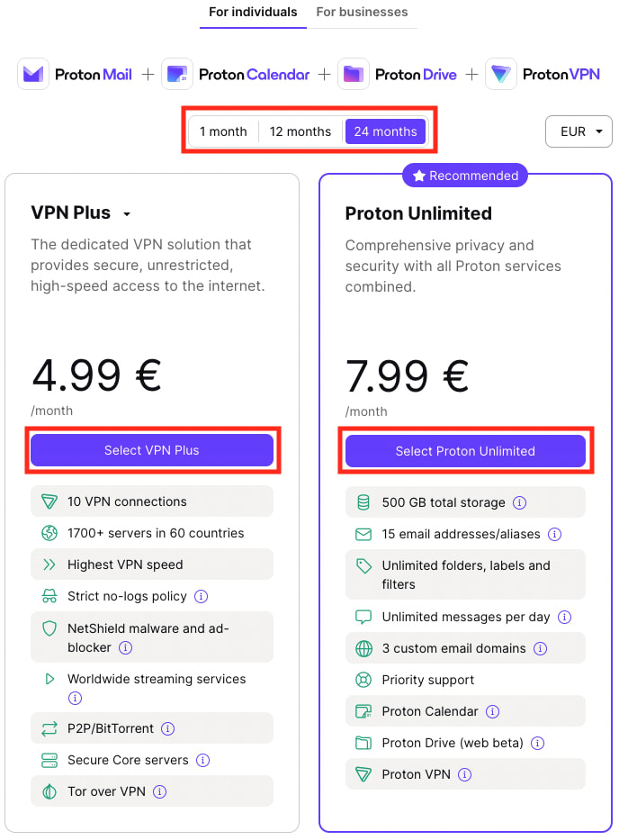Switch to the For businesses tab
This screenshot has width=619, height=840.
point(362,12)
